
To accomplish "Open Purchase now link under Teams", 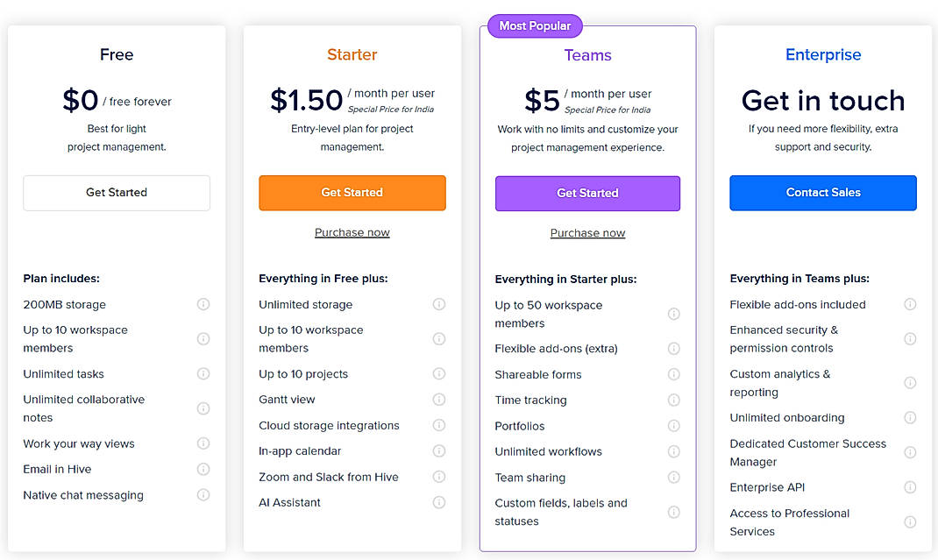I will pos(587,233).
